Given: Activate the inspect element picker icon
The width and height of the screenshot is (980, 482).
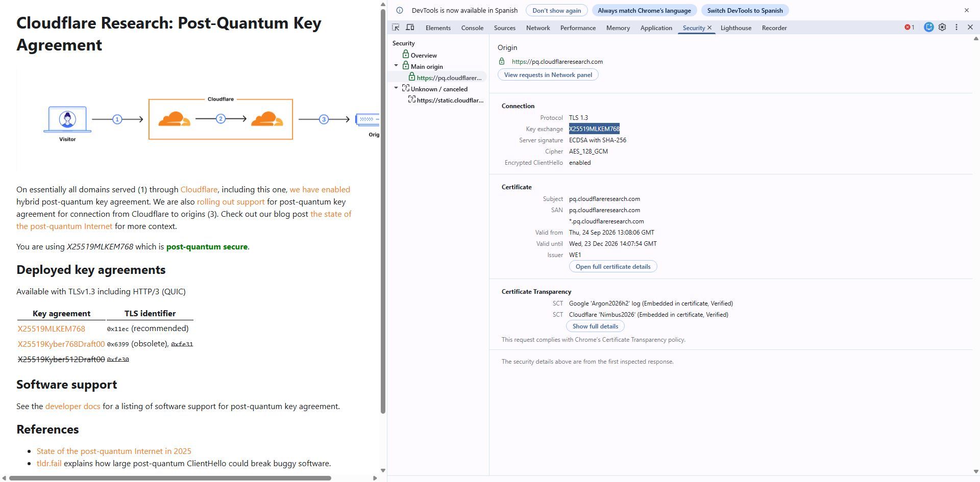Looking at the screenshot, I should tap(396, 28).
